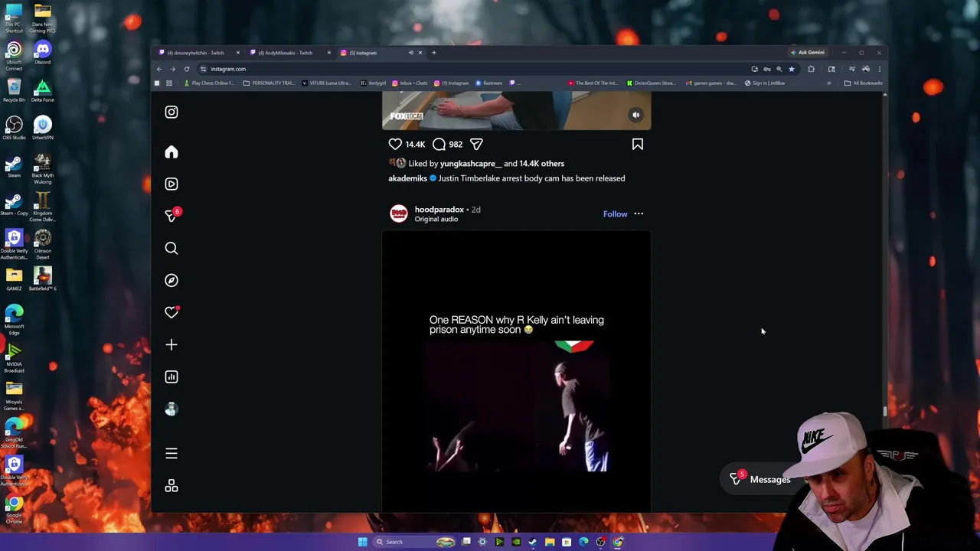Screen dimensions: 980x551
Task: Open Instagram search panel
Action: point(171,249)
